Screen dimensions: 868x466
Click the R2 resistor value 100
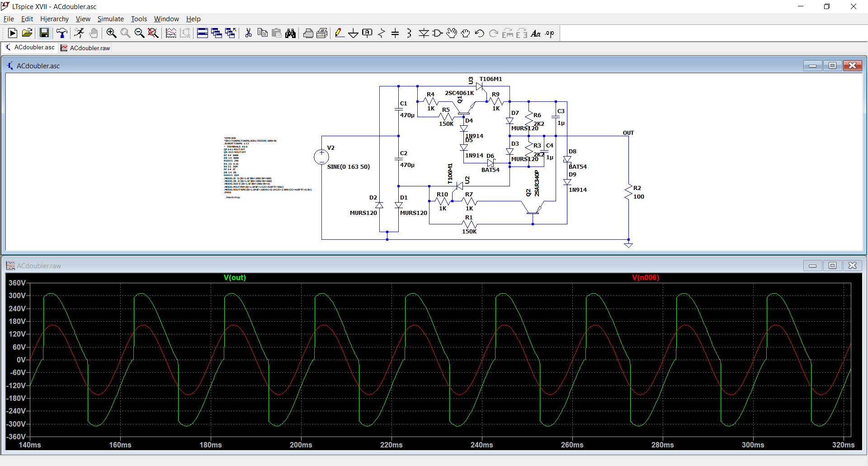[639, 197]
